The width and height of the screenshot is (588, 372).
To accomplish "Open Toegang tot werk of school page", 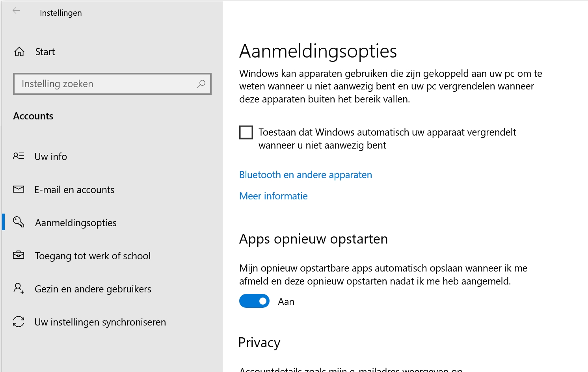I will tap(93, 256).
